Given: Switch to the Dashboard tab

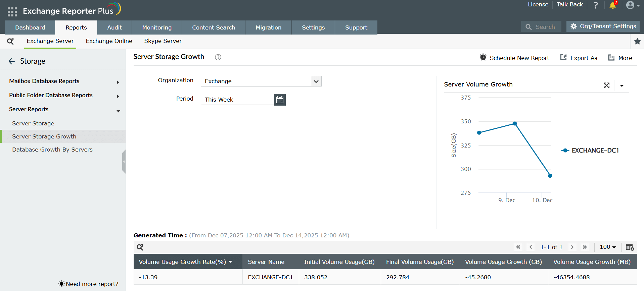Looking at the screenshot, I should coord(30,27).
